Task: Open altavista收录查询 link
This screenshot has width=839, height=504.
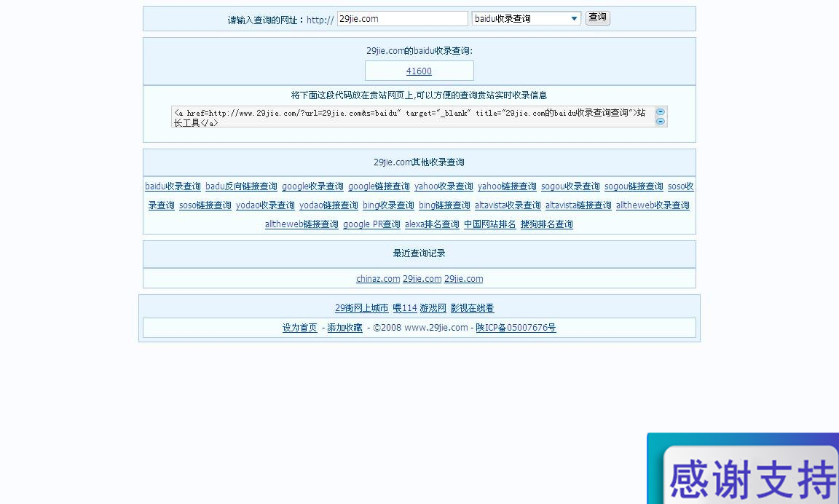Action: 508,205
